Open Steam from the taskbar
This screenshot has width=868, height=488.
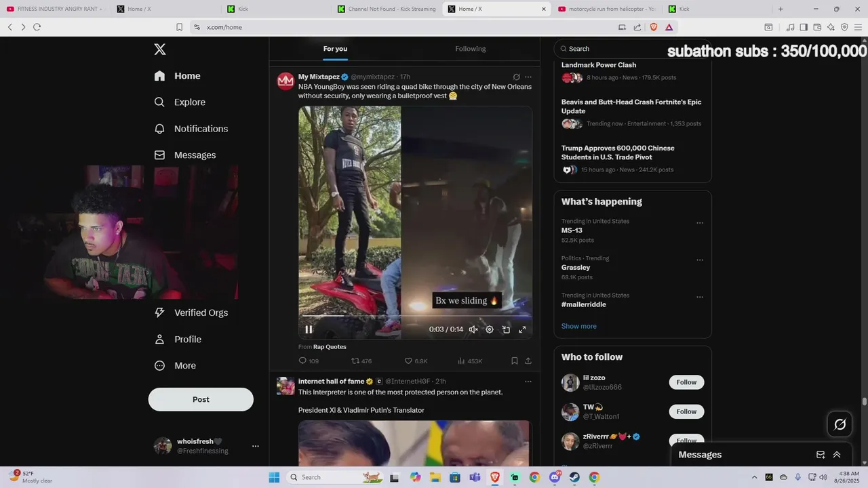click(574, 477)
